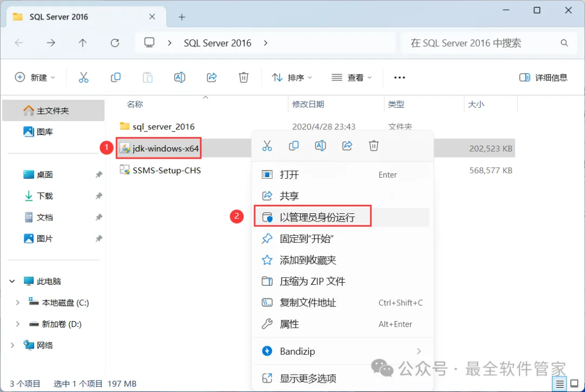This screenshot has height=392, width=585.
Task: Select the jdk-windows-x64 file
Action: tap(166, 148)
